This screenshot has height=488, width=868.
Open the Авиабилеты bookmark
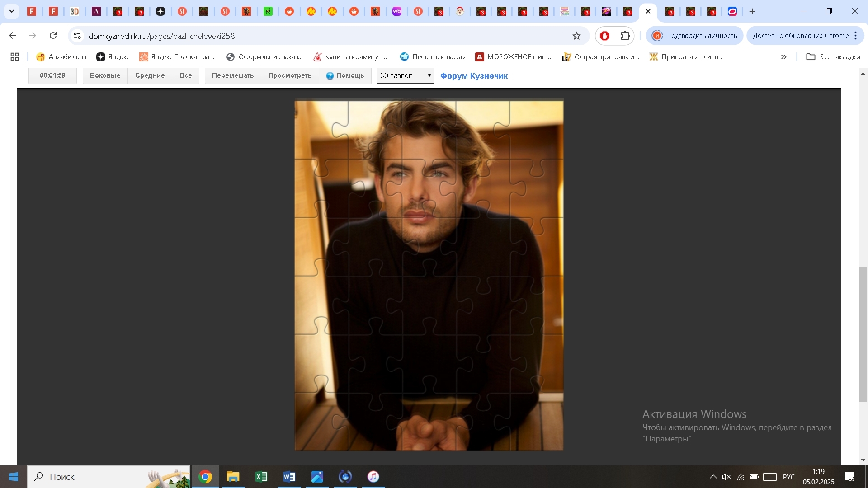[x=61, y=56]
